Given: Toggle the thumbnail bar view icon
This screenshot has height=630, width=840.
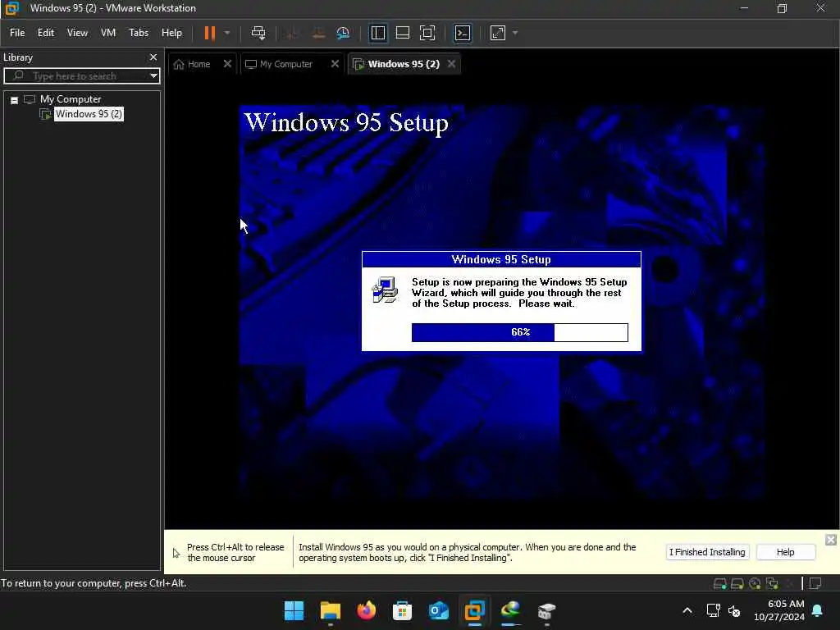Looking at the screenshot, I should (402, 33).
